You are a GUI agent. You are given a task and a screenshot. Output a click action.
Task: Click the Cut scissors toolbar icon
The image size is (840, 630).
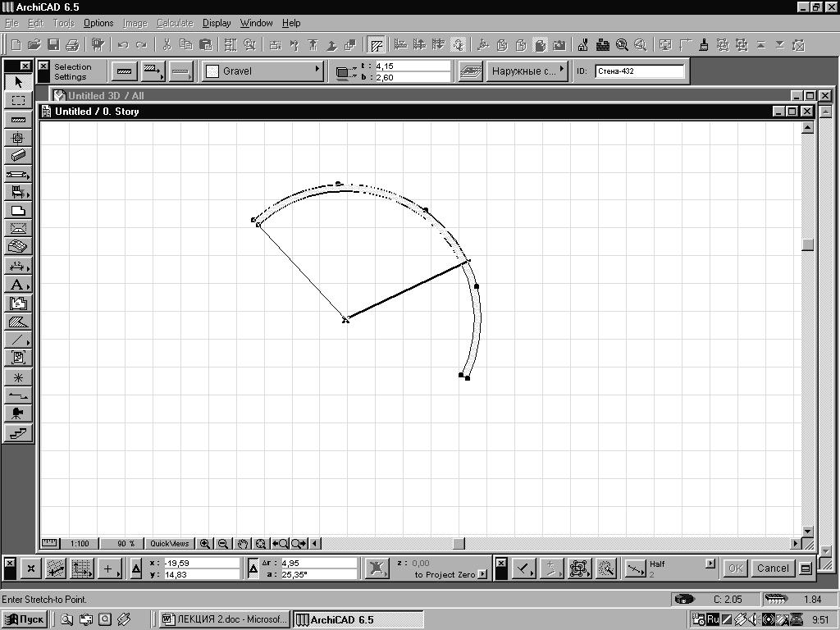(x=167, y=45)
